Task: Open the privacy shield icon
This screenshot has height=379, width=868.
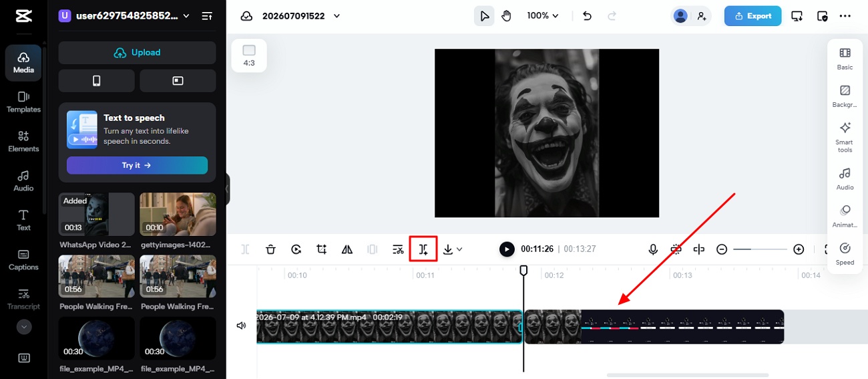Action: click(822, 16)
